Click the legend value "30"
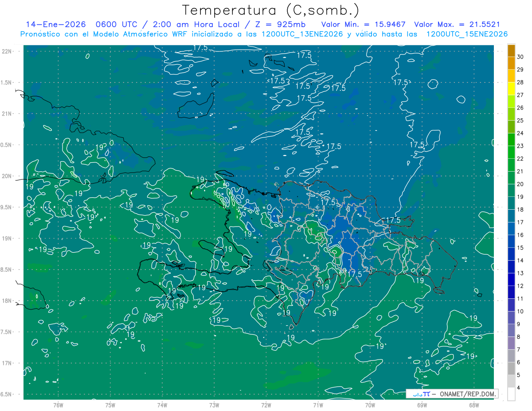 pos(520,57)
